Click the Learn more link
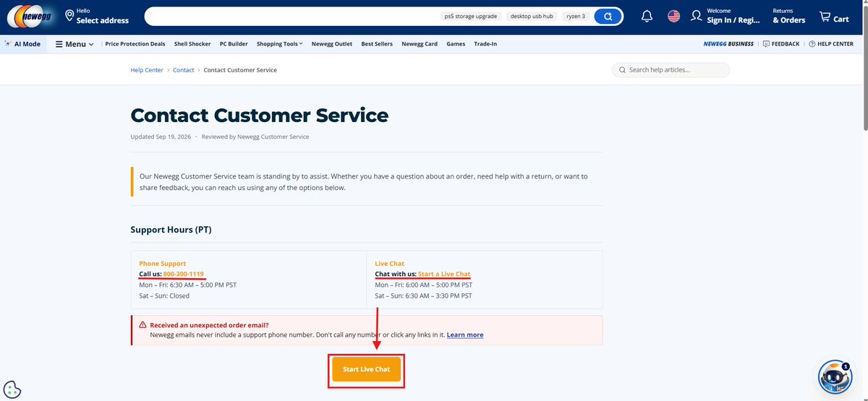This screenshot has width=868, height=401. [x=465, y=335]
